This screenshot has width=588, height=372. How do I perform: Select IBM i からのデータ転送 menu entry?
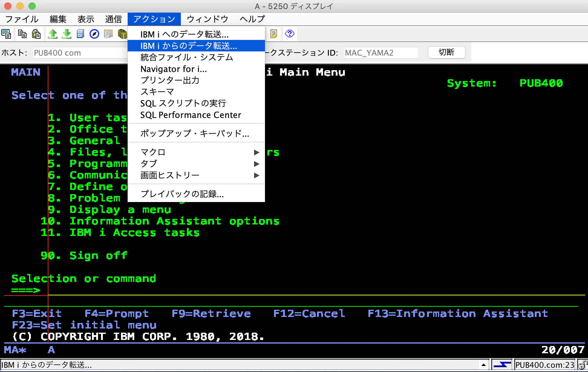(196, 46)
